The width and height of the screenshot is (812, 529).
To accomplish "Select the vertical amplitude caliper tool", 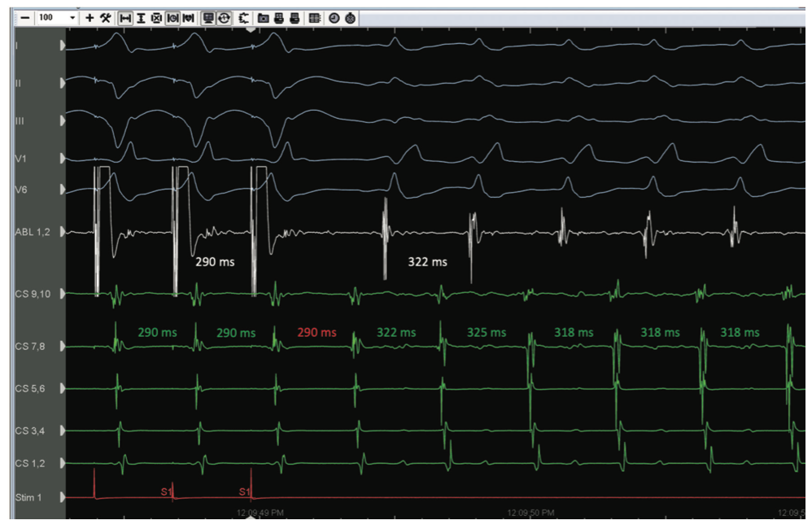I will point(141,17).
